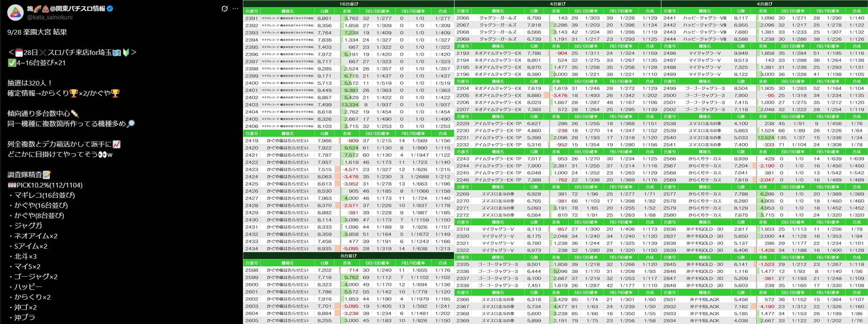Screen dimensions: 868x324
Task: Click the -1,523 value in row 2845
Action: click(x=766, y=264)
